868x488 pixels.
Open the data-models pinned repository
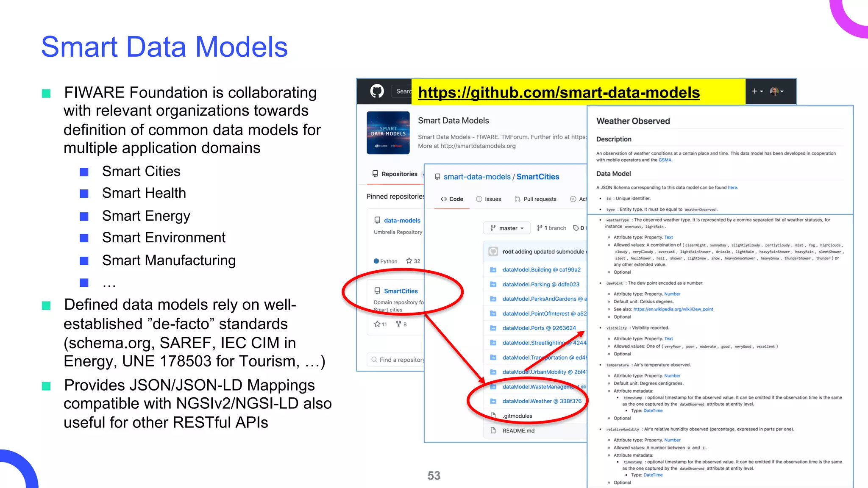coord(402,220)
